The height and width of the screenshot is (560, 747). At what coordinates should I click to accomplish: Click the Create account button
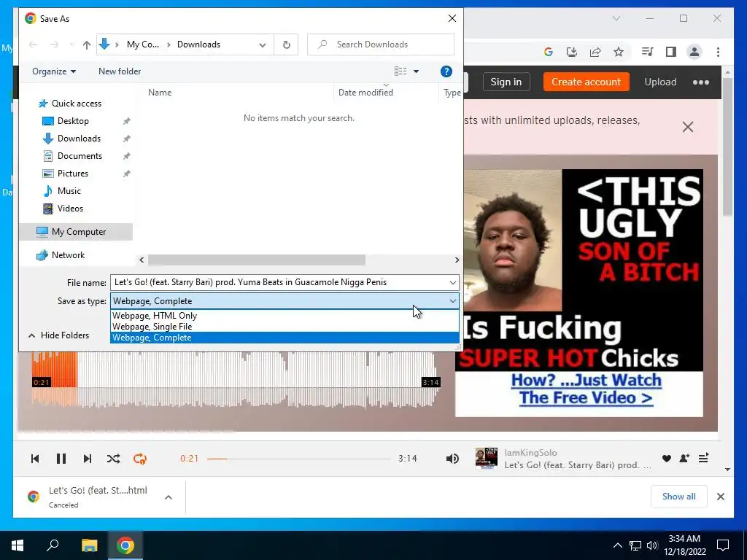click(586, 82)
